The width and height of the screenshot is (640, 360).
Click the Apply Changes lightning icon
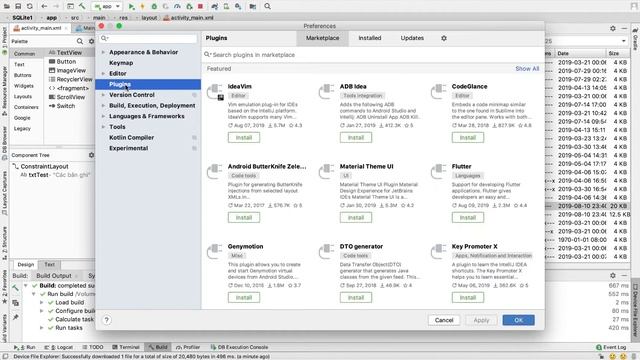[x=142, y=6]
